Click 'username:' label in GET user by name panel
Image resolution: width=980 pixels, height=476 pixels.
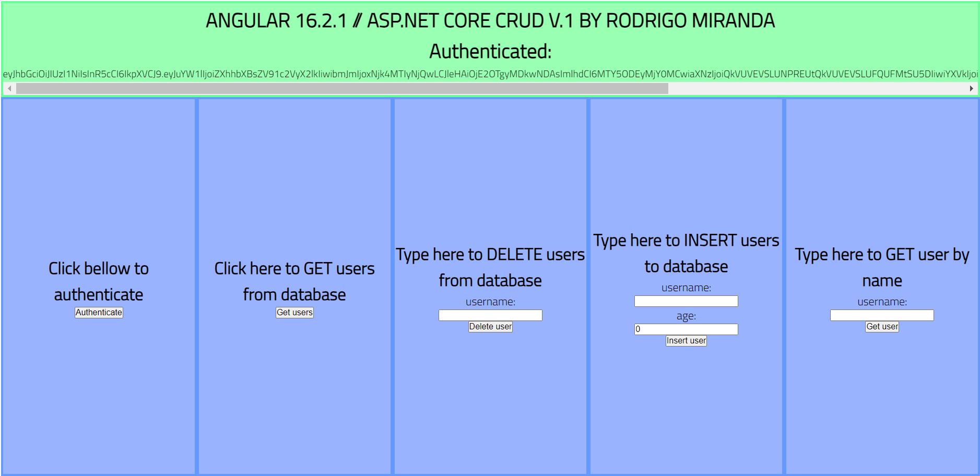882,302
